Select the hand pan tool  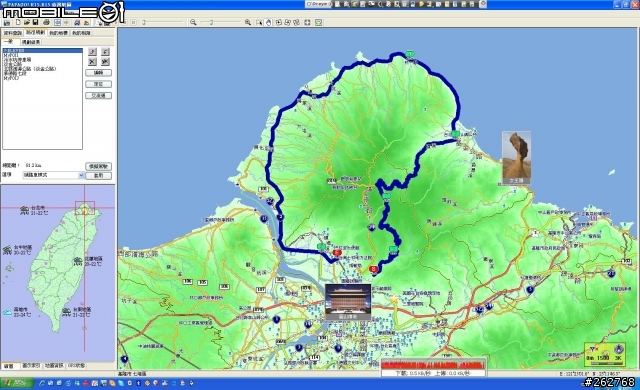[269, 22]
